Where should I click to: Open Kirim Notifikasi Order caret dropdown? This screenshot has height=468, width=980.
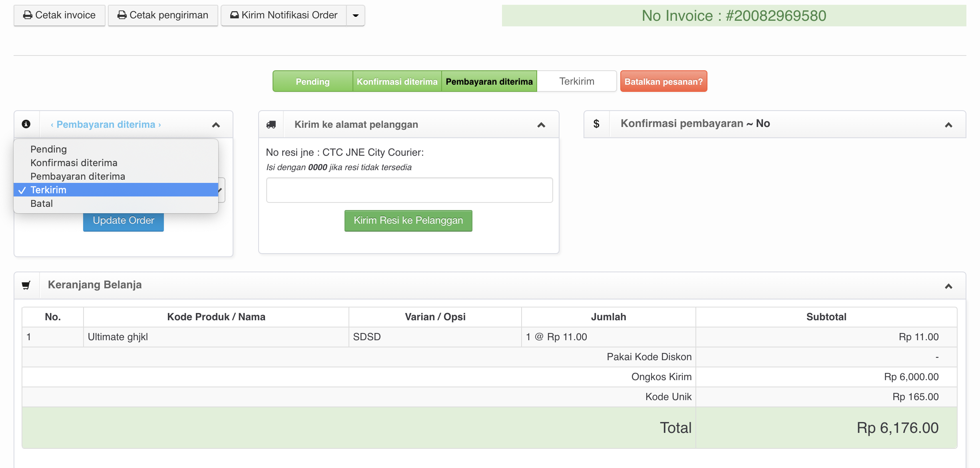click(356, 16)
